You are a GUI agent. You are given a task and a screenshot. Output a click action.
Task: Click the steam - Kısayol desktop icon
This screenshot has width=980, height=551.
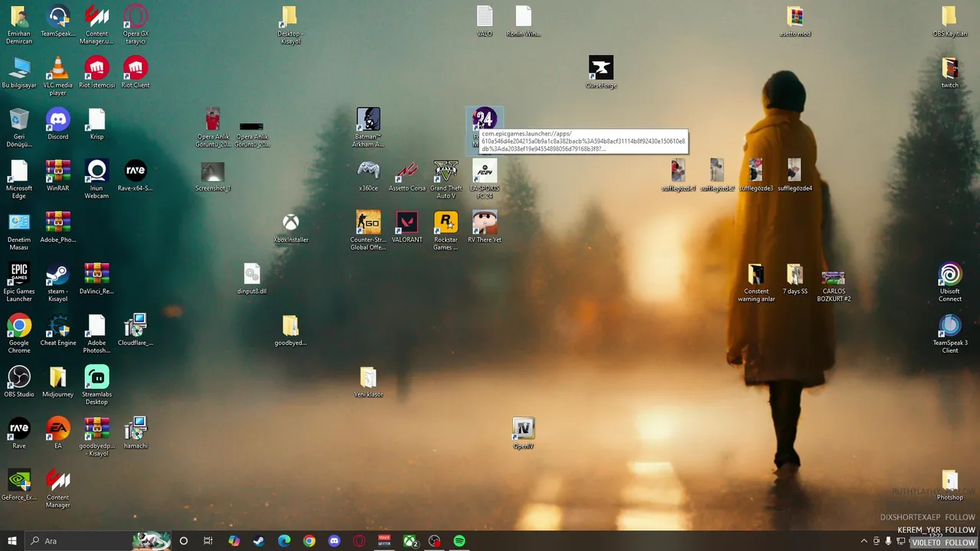click(57, 282)
